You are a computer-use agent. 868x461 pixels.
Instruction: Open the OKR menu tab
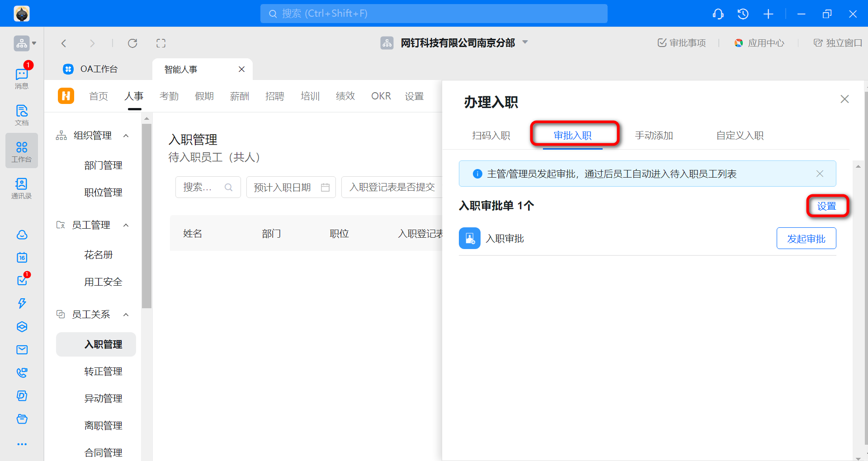click(381, 96)
